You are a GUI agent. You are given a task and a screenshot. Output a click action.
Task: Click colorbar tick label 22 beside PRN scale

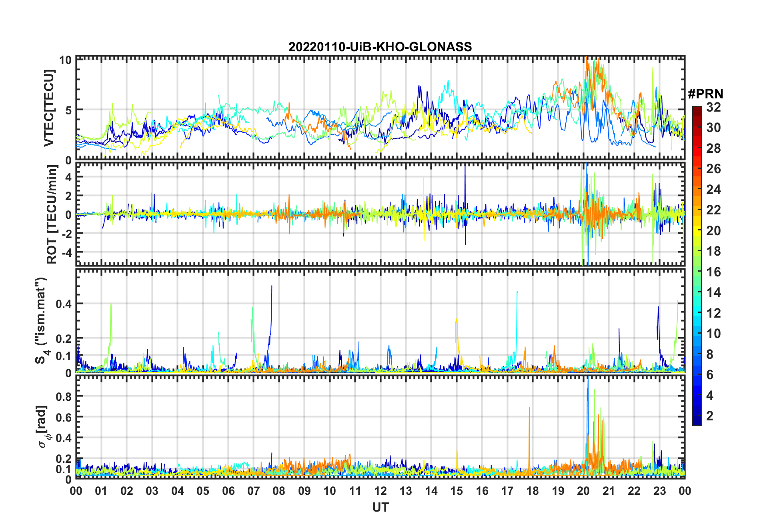point(714,210)
